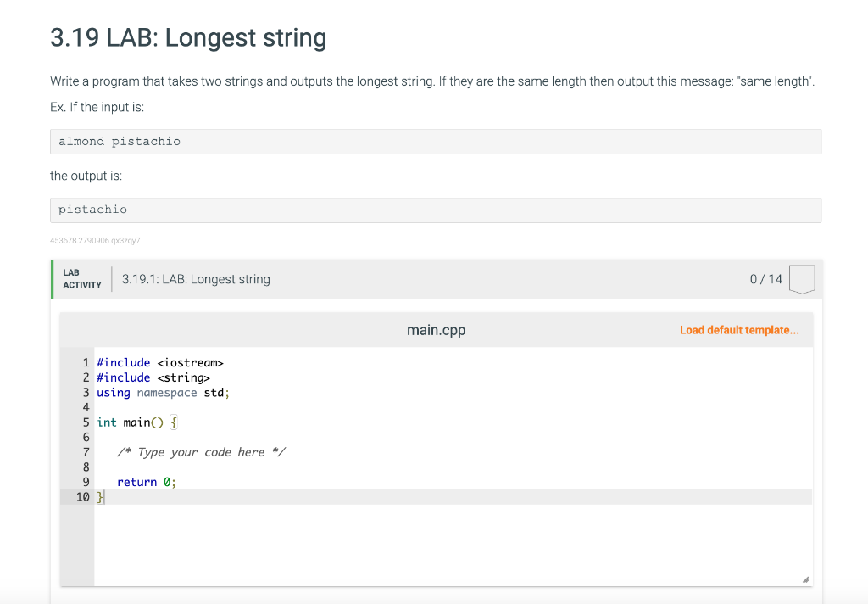
Task: Click the heading 3.19 LAB: Longest string
Action: (188, 38)
